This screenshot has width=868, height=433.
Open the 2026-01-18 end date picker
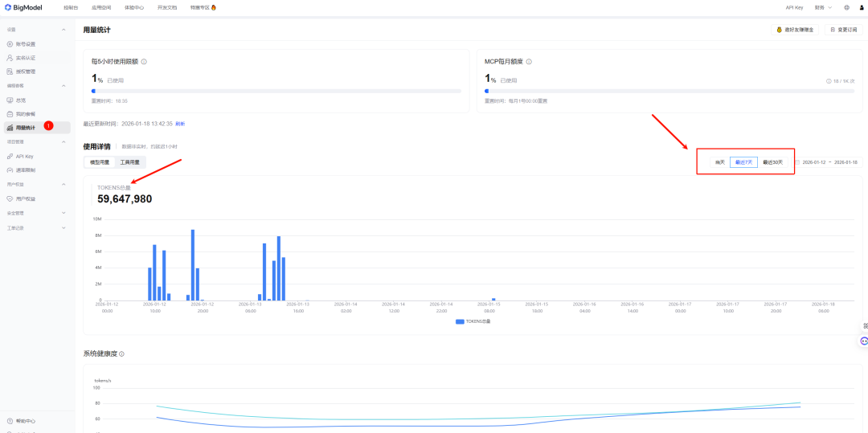pos(845,162)
